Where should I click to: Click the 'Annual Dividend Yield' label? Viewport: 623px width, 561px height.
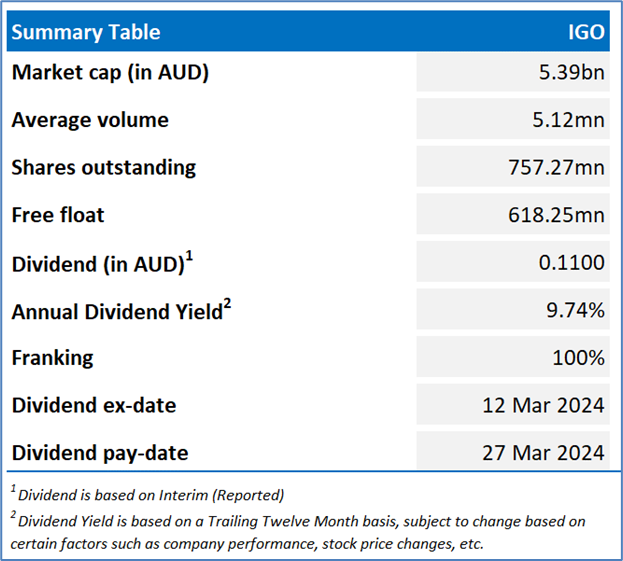click(x=121, y=310)
